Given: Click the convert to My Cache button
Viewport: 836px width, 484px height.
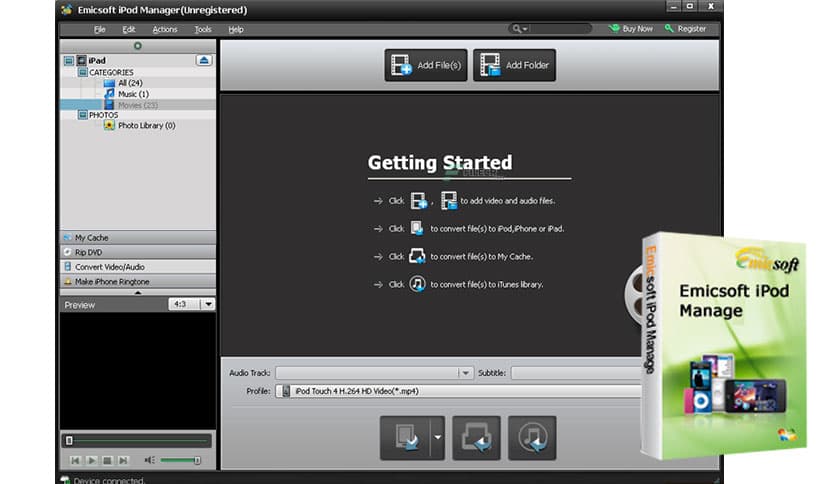Looking at the screenshot, I should pyautogui.click(x=476, y=438).
